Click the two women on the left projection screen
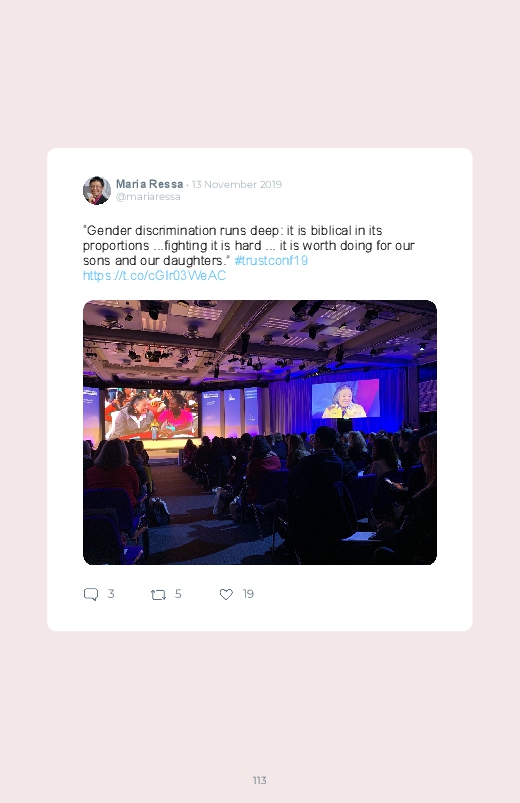The height and width of the screenshot is (803, 520). coord(152,414)
